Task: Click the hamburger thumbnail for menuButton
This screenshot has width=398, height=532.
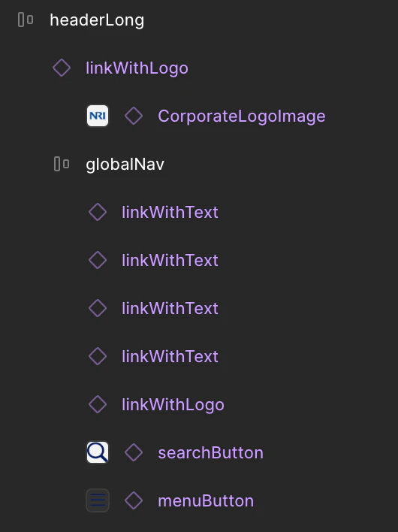Action: (98, 500)
